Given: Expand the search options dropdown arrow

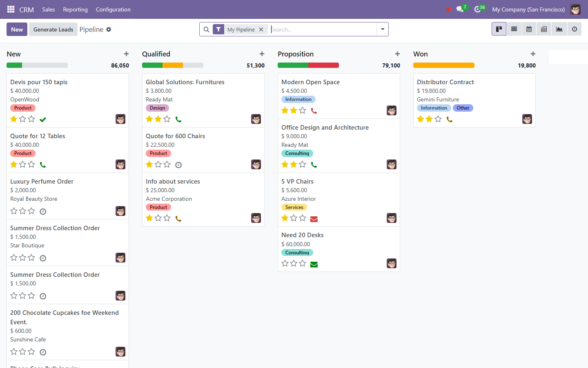Looking at the screenshot, I should pyautogui.click(x=383, y=29).
